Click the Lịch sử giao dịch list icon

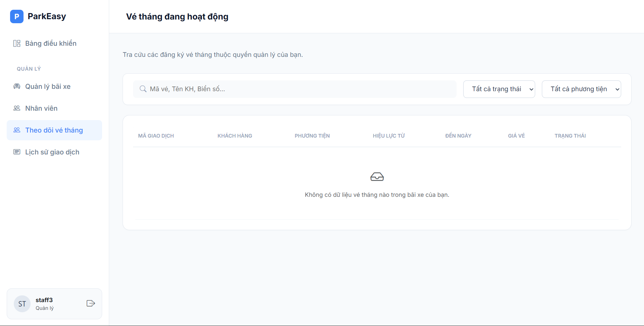(17, 152)
